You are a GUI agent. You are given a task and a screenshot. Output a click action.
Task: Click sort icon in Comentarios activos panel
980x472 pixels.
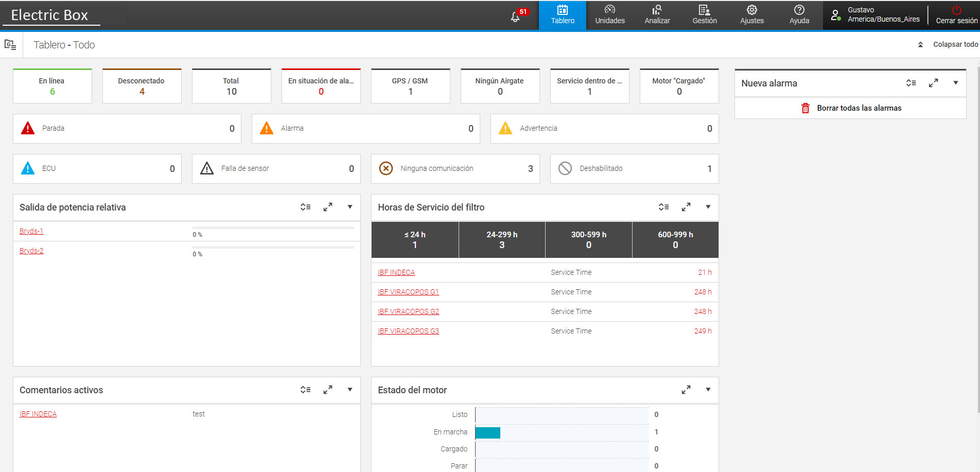coord(305,390)
